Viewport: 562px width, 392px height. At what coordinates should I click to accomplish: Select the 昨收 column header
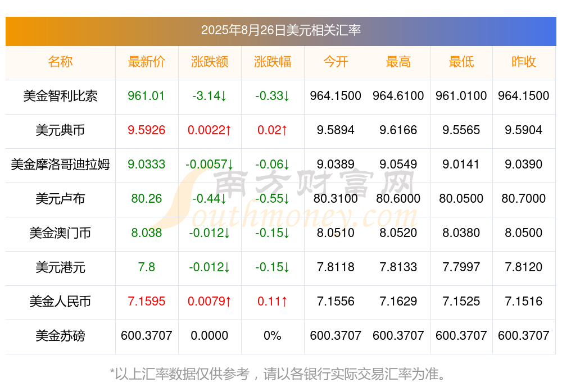pyautogui.click(x=524, y=62)
